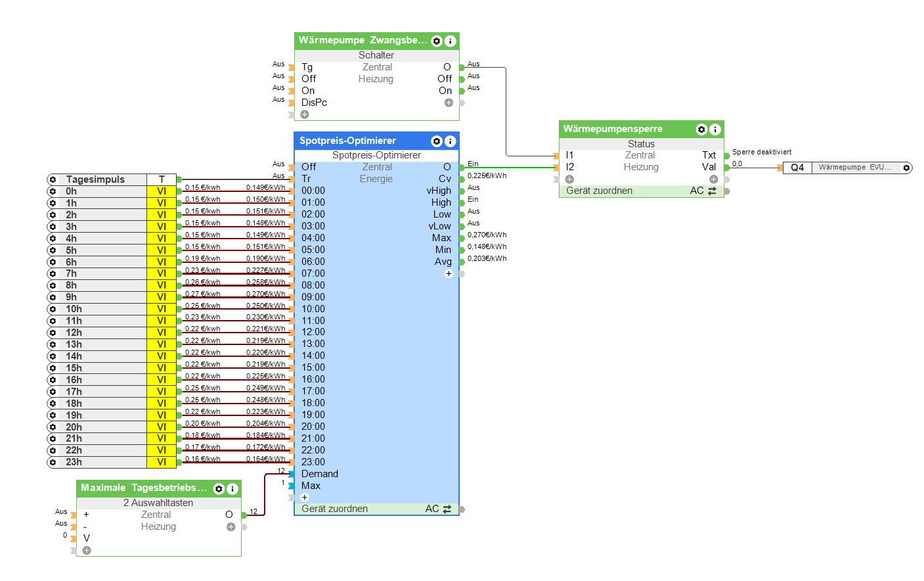The height and width of the screenshot is (581, 924).
Task: Click the Max output value 0,270€/kWh
Action: [487, 235]
